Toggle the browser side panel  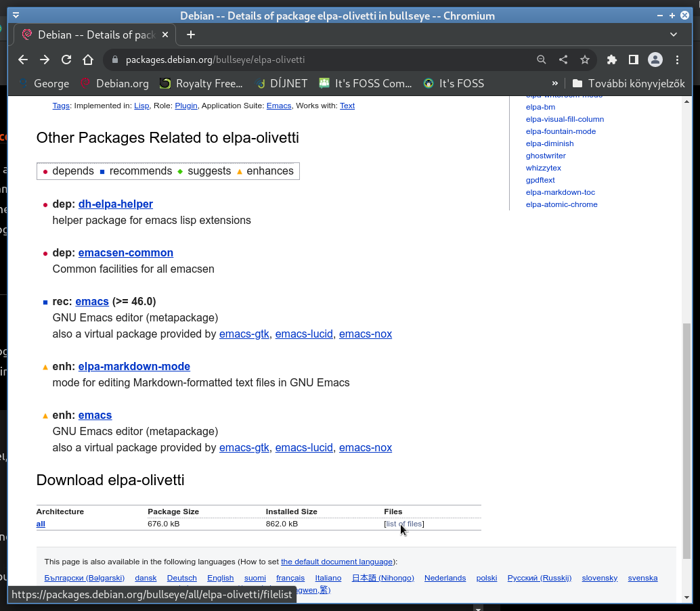(634, 60)
